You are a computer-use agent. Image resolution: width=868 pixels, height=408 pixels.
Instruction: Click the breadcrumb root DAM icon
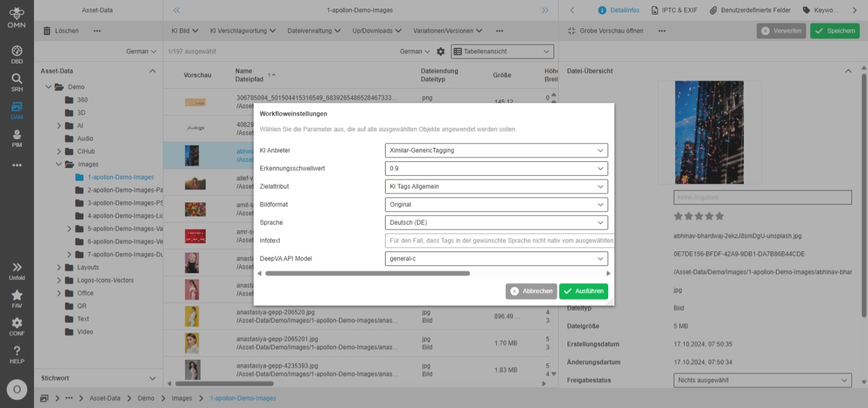click(44, 398)
